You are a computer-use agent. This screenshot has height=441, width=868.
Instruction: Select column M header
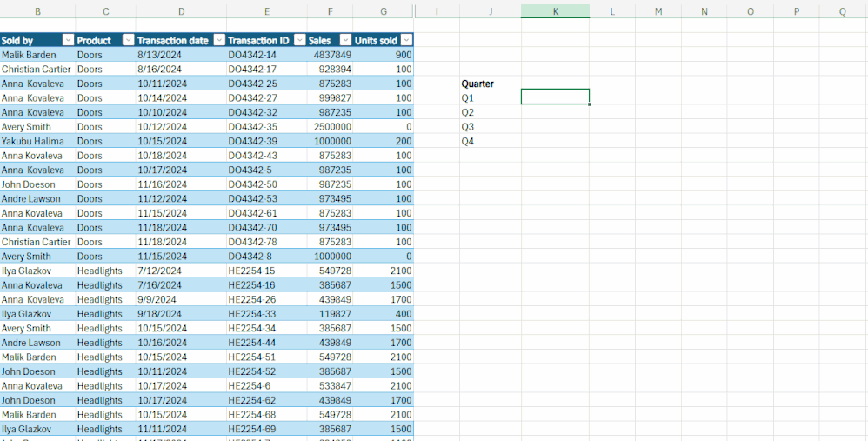658,11
